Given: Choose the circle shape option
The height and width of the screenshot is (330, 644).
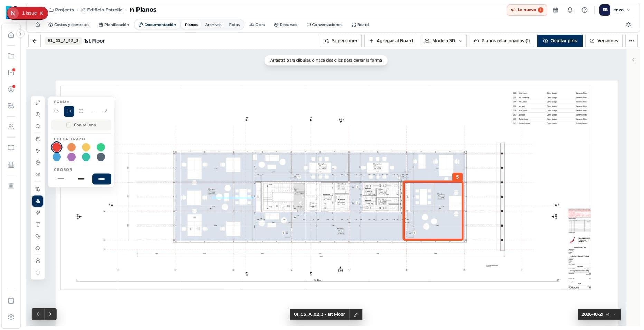Looking at the screenshot, I should point(81,111).
